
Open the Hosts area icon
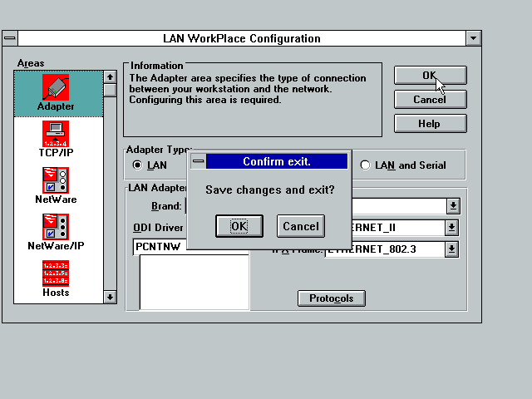point(56,273)
